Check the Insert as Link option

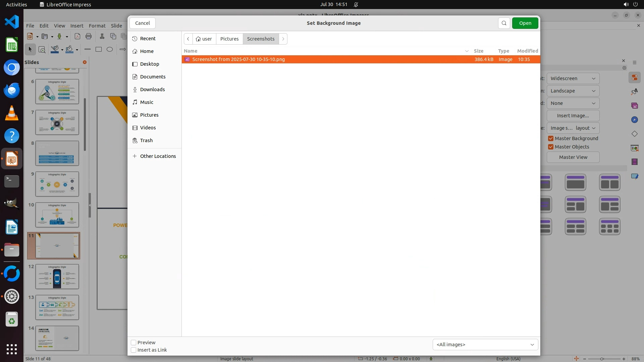click(133, 350)
